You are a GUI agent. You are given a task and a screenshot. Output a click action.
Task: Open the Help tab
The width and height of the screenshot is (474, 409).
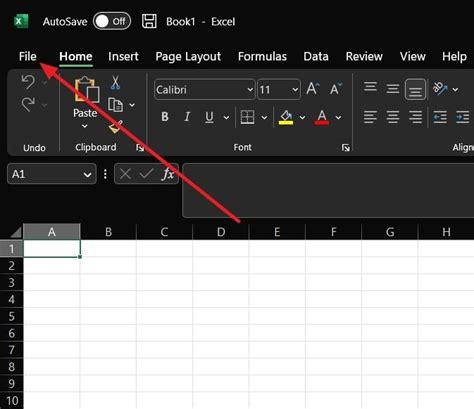click(454, 57)
